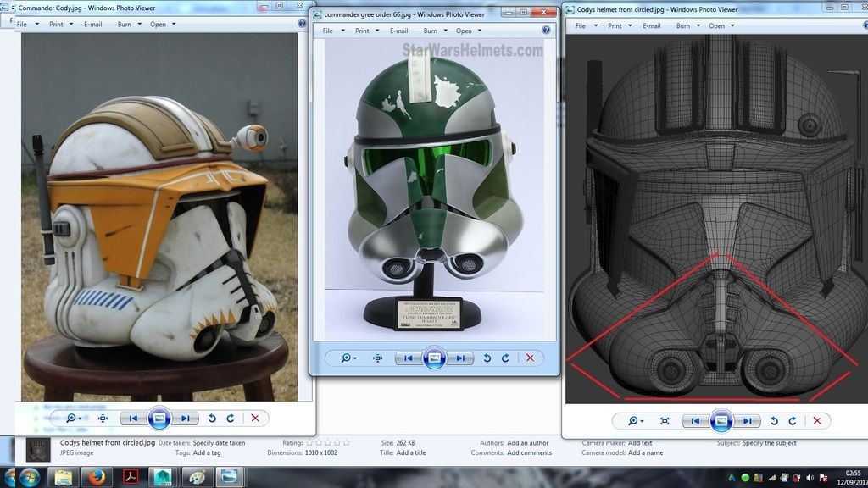This screenshot has width=868, height=488.
Task: Open help in Commander Cody window
Action: click(302, 23)
